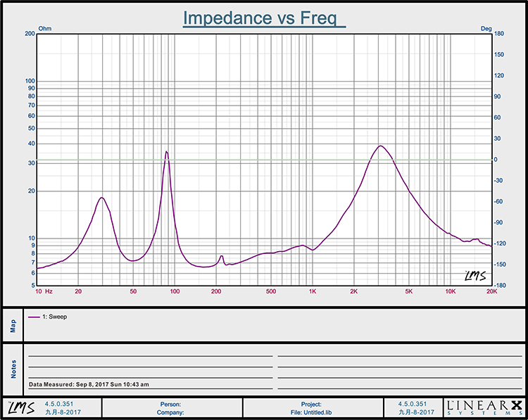Click the '100' frequency axis label
Image resolution: width=528 pixels, height=420 pixels.
pos(175,291)
